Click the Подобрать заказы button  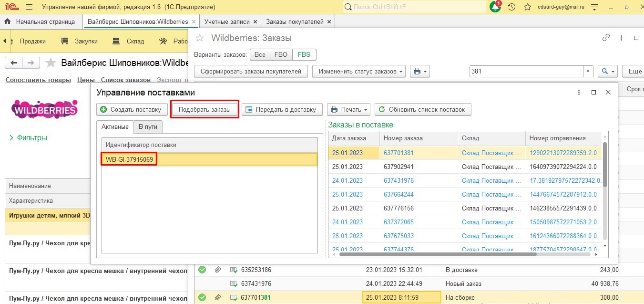pos(204,109)
